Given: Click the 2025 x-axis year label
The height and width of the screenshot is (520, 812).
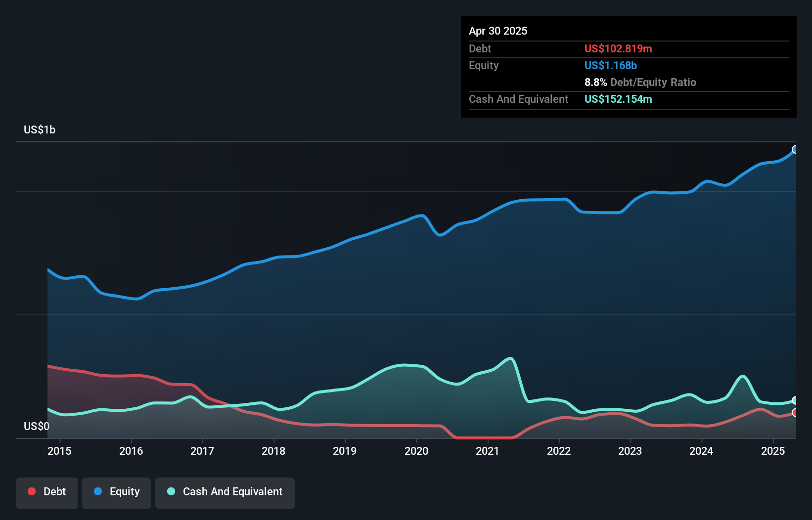Looking at the screenshot, I should click(x=773, y=451).
